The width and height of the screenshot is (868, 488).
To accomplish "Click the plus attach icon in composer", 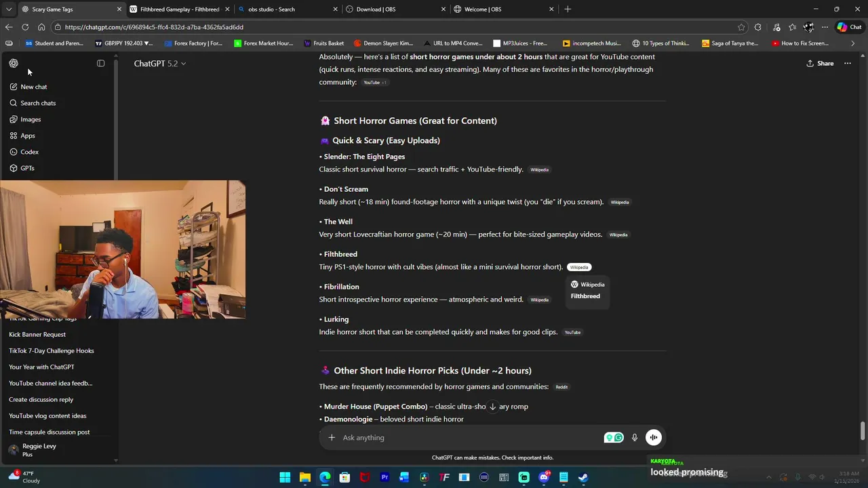I will pos(332,438).
